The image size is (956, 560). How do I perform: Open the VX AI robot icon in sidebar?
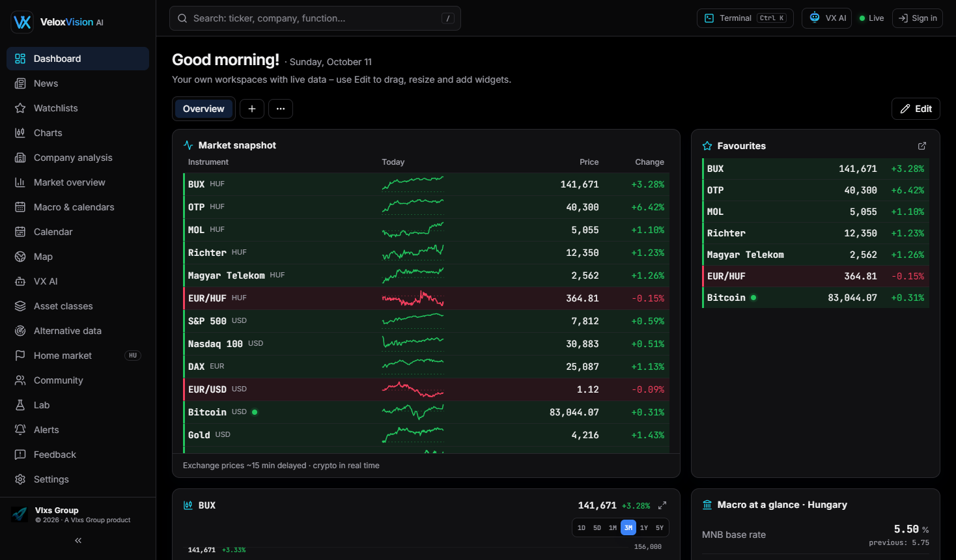(x=20, y=281)
